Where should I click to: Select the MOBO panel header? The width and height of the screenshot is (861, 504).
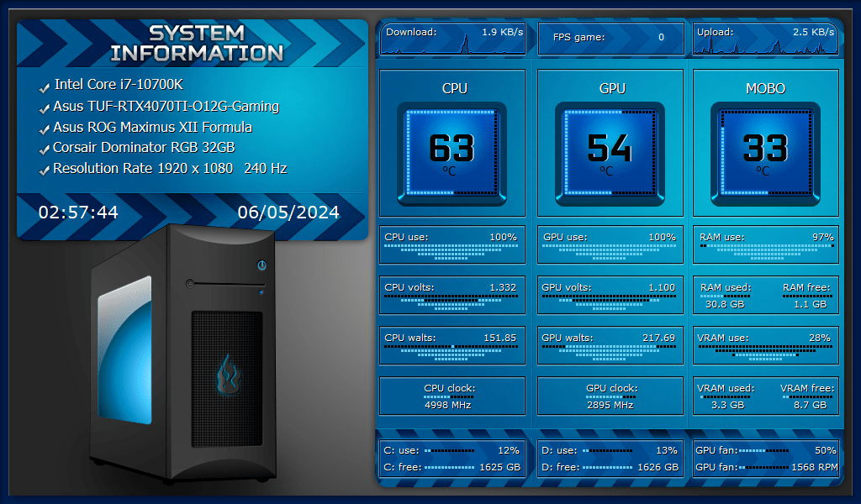(765, 87)
